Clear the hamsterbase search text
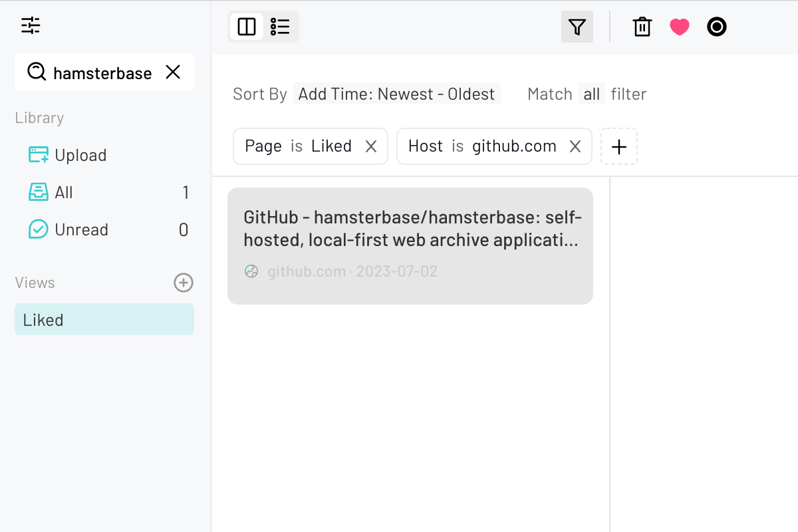Screen dimensions: 798x532 (173, 72)
